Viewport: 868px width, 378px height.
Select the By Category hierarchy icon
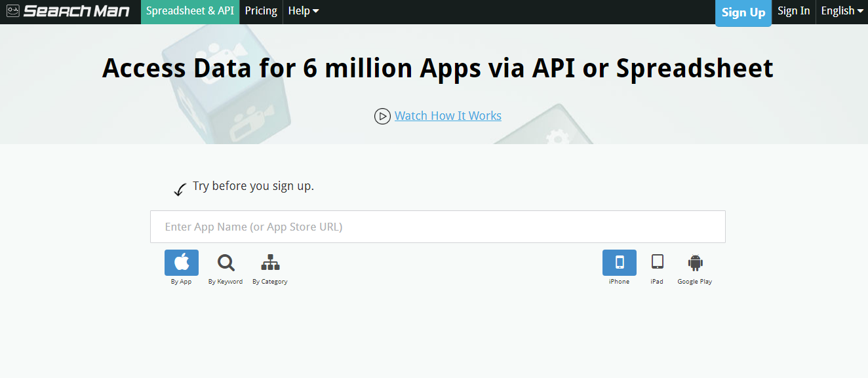[x=270, y=263]
